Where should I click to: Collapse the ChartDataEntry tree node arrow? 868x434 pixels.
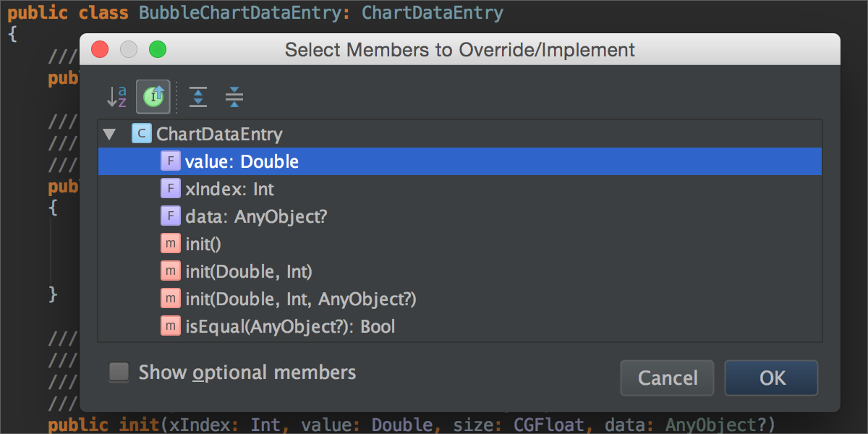tap(109, 134)
